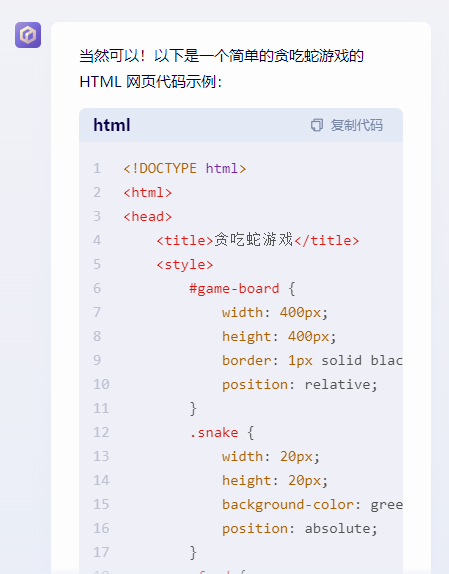Click the <style> tag on line 5

tap(185, 264)
